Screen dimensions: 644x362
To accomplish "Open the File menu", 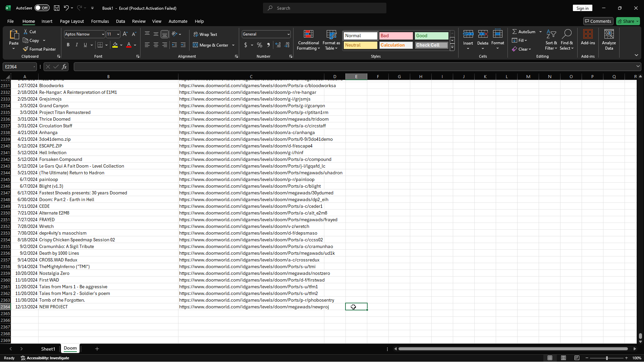I will tap(10, 21).
